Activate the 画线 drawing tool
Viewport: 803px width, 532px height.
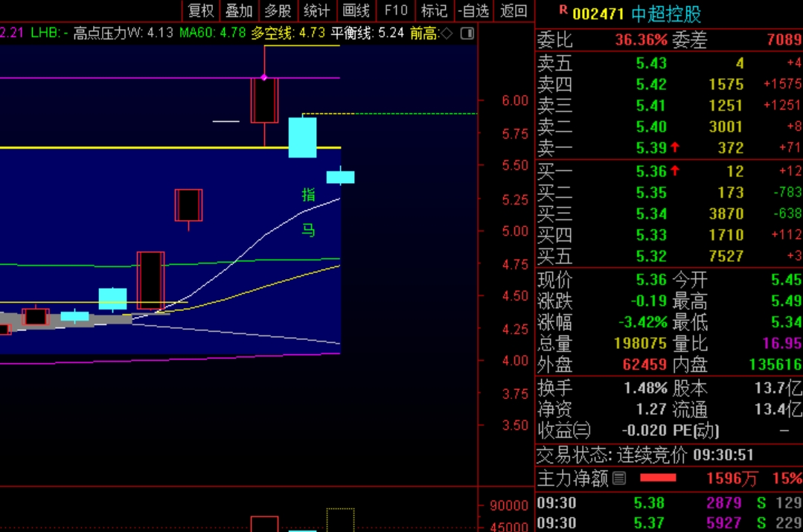point(356,10)
